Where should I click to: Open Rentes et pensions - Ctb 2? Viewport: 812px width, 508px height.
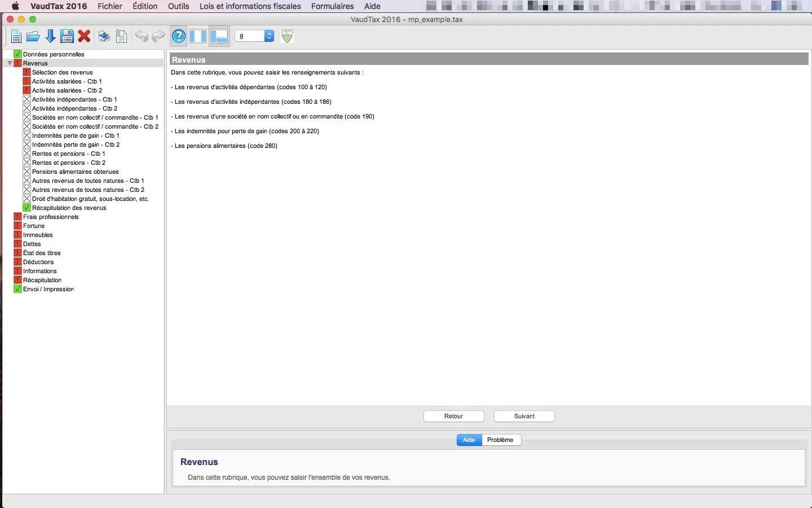pyautogui.click(x=69, y=163)
